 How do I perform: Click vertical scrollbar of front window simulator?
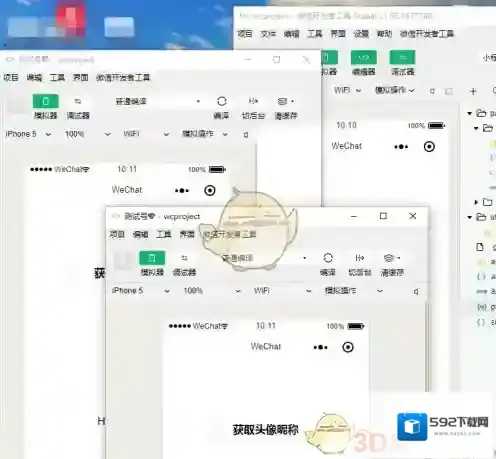coord(427,346)
